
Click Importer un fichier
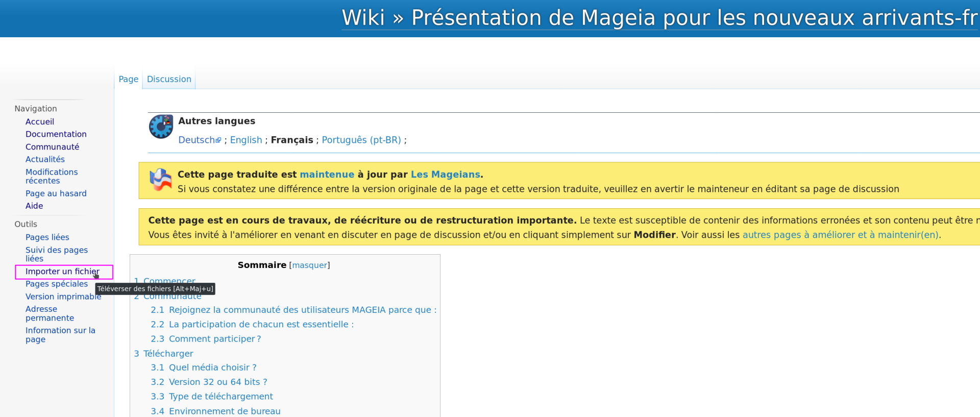click(x=62, y=272)
